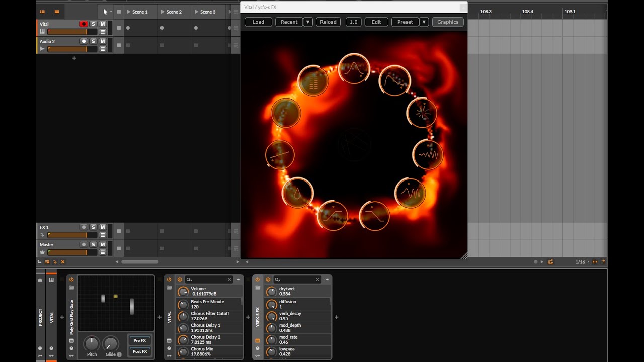644x362 pixels.
Task: Click the Graphics button in ysfx window
Action: point(447,22)
